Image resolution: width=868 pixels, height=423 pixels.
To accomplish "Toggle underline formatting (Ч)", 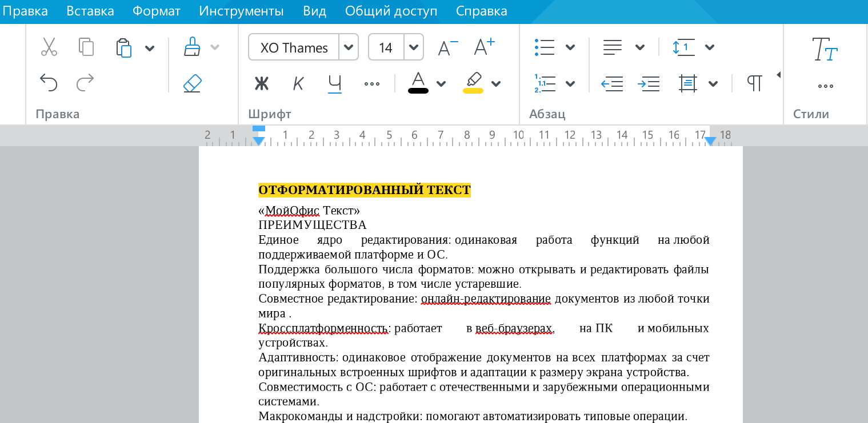I will [335, 84].
